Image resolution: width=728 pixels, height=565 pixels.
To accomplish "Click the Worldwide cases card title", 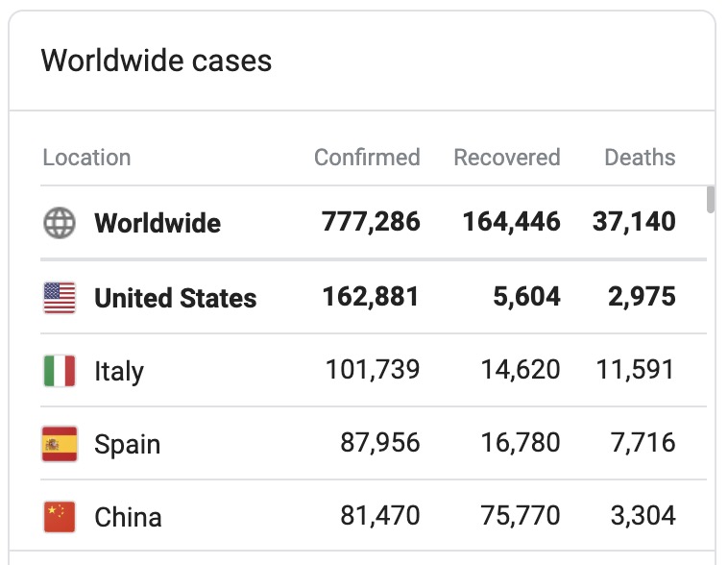I will click(x=157, y=61).
